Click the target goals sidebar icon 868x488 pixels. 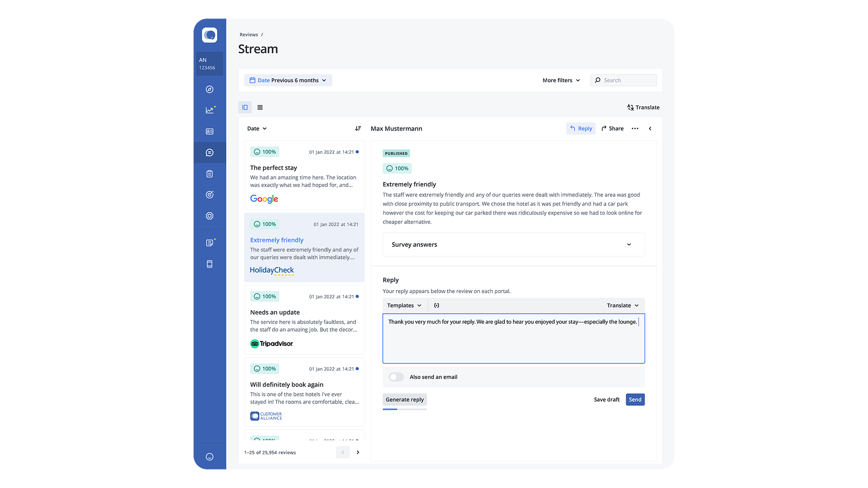click(x=209, y=195)
